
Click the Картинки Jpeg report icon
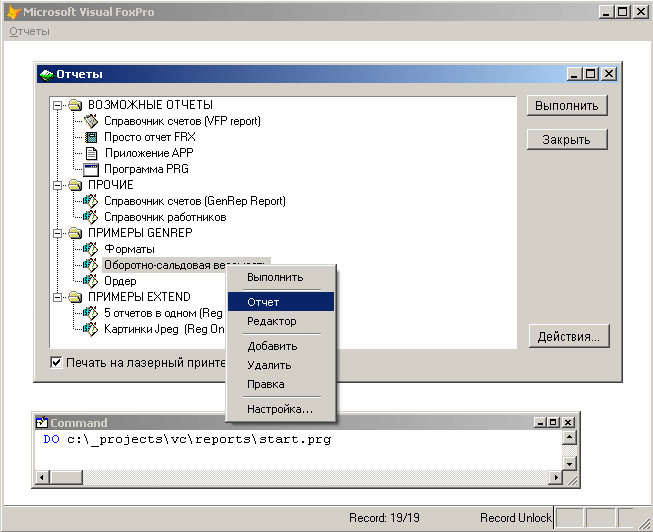click(x=90, y=329)
